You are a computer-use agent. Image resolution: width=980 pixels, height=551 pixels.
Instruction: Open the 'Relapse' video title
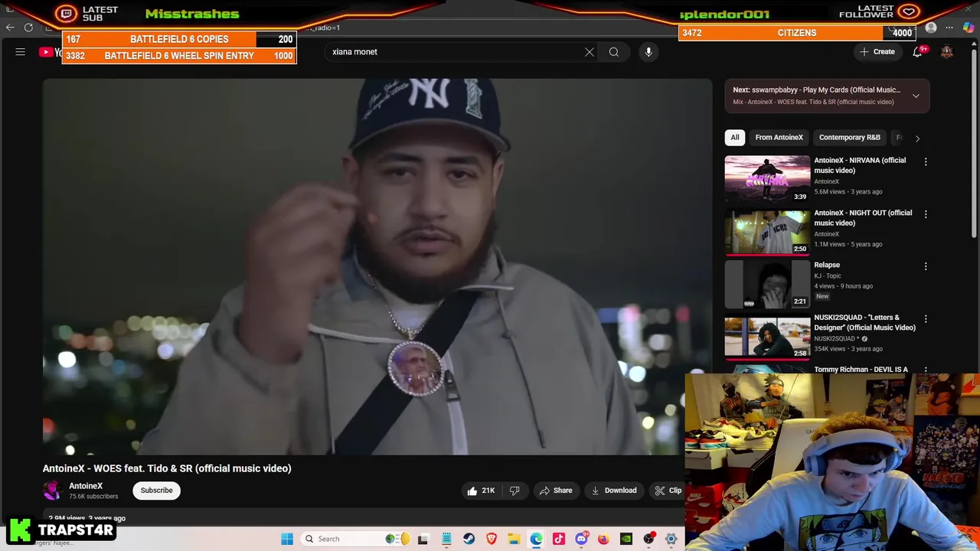[x=827, y=265]
